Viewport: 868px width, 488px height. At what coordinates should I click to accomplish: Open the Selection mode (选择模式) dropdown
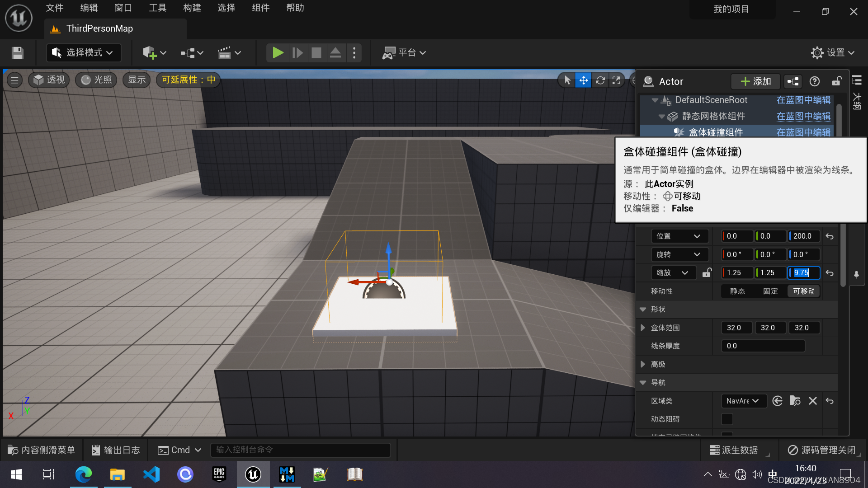84,53
